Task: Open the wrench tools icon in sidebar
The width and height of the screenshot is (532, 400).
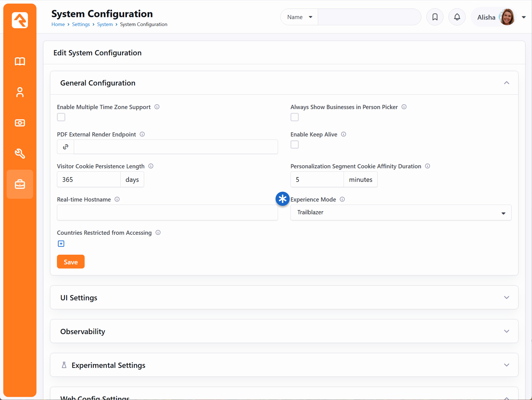Action: tap(20, 154)
